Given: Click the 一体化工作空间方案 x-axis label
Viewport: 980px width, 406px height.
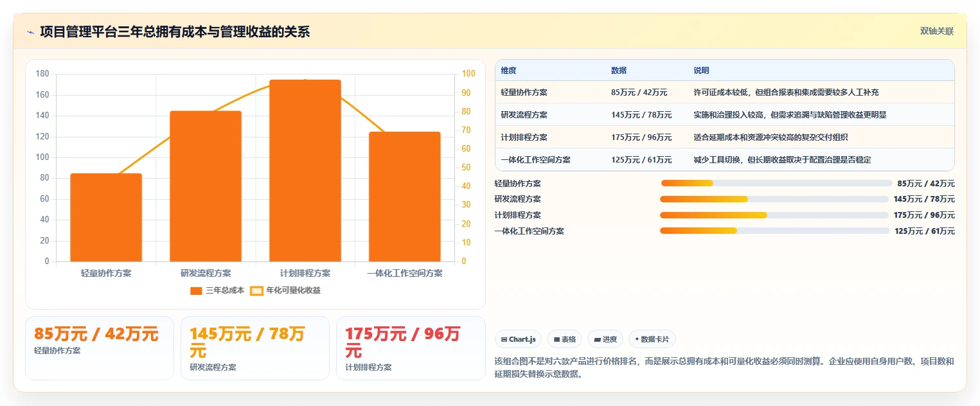Looking at the screenshot, I should pos(405,273).
